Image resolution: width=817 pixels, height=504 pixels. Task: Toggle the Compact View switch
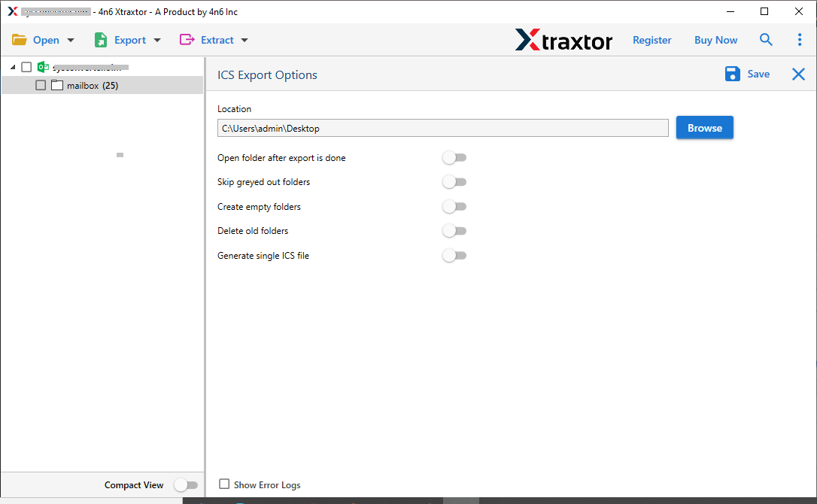tap(186, 485)
